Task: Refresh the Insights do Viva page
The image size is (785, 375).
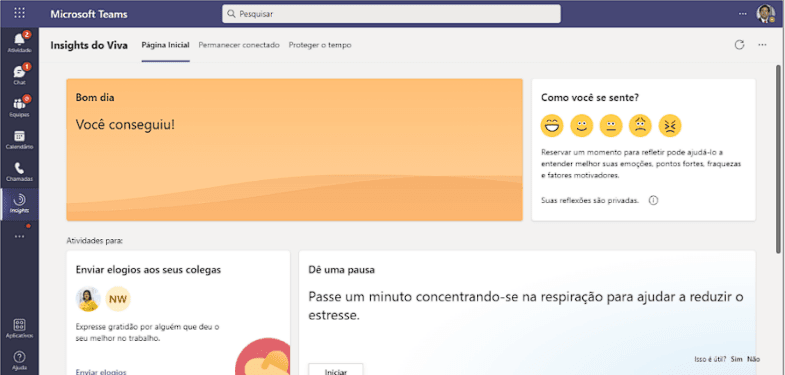Action: (739, 45)
